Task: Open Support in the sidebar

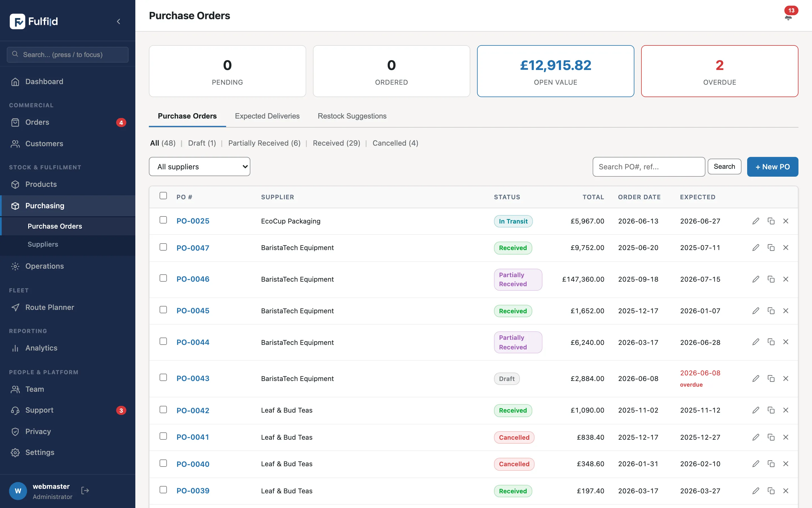Action: tap(67, 410)
